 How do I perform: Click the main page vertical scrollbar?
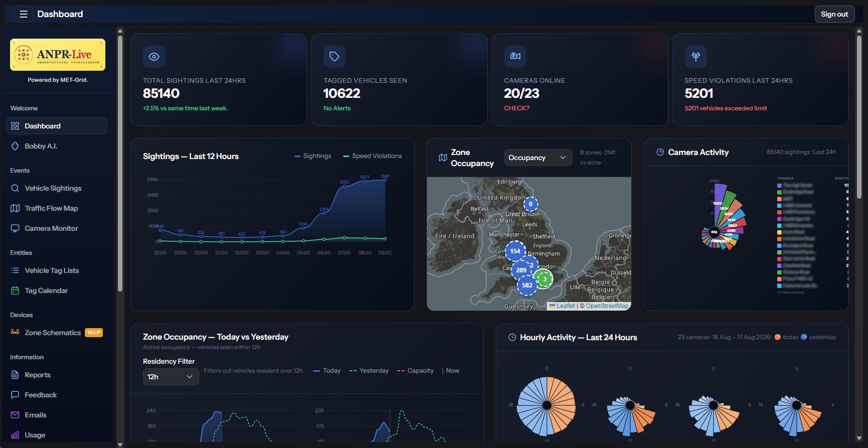859,116
